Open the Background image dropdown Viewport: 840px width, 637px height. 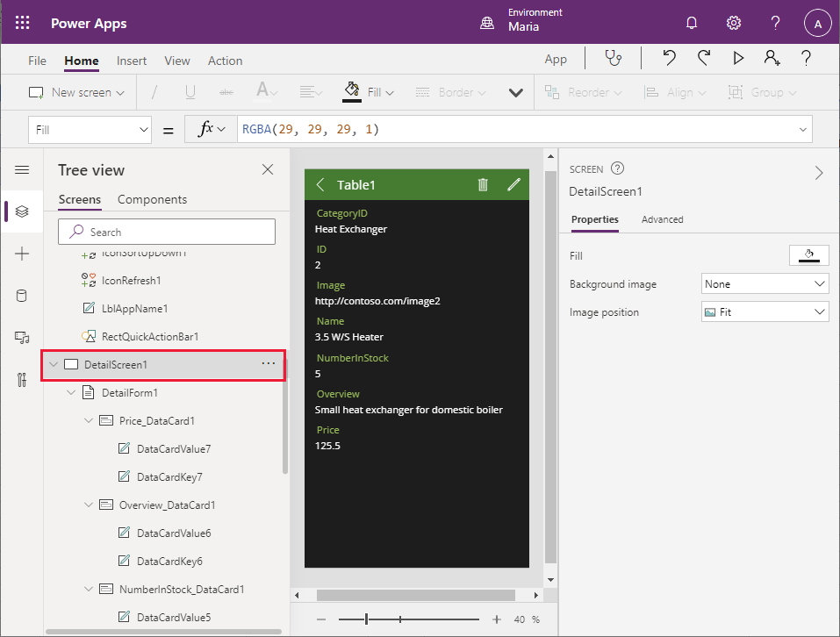click(765, 284)
